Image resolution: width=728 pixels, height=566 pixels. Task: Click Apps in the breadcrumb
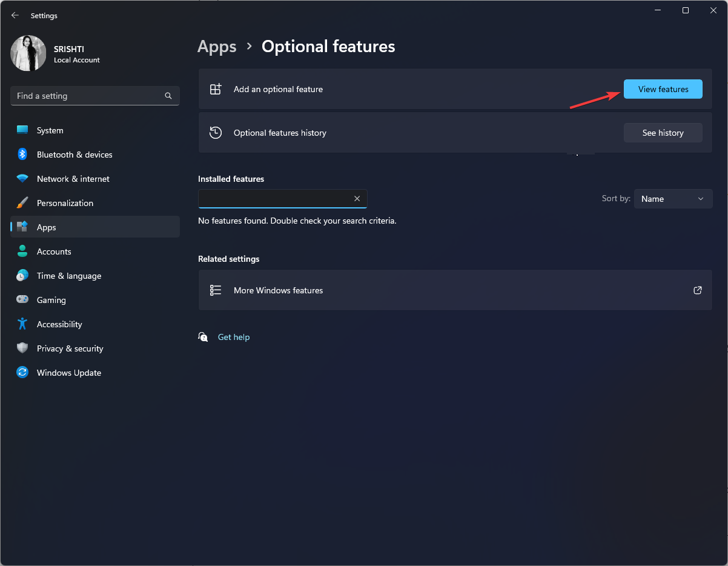pyautogui.click(x=217, y=47)
